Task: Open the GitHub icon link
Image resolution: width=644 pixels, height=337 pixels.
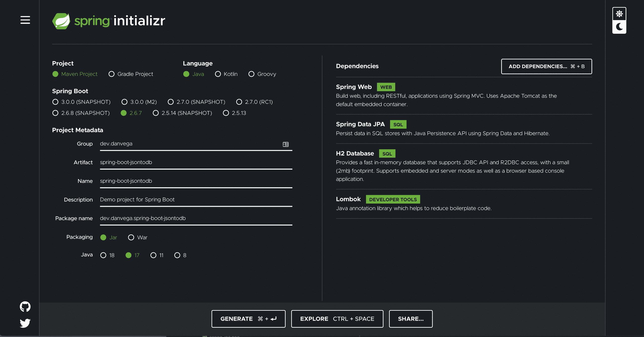Action: click(x=25, y=307)
